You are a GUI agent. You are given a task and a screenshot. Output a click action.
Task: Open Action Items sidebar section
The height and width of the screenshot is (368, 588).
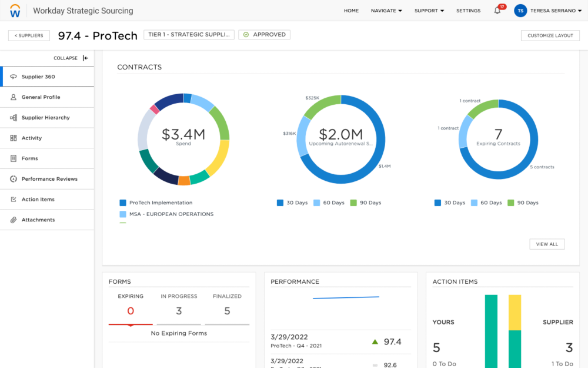click(47, 200)
